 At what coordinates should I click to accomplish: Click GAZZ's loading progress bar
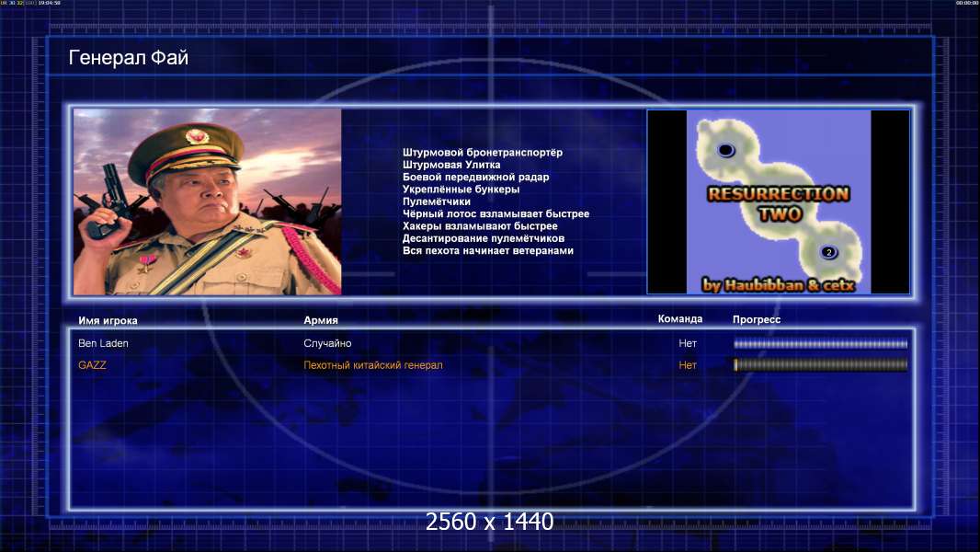pyautogui.click(x=821, y=365)
